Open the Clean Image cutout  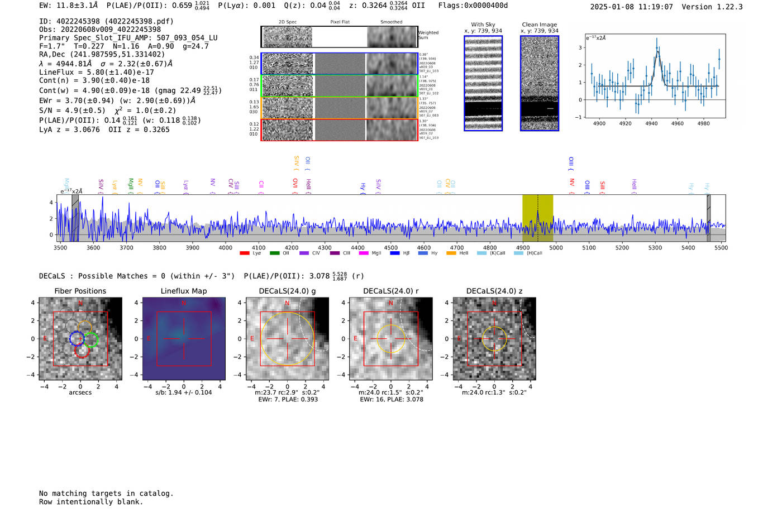[x=540, y=83]
